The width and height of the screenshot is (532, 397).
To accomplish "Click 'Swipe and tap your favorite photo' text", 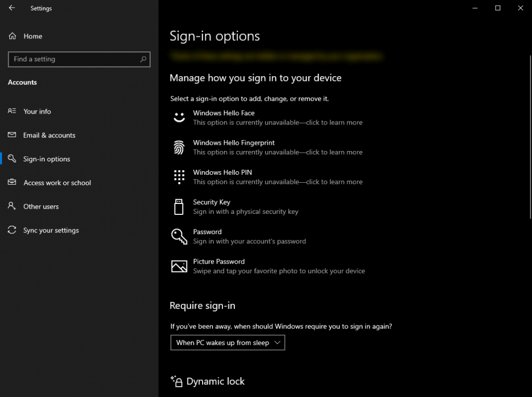I will click(x=279, y=271).
